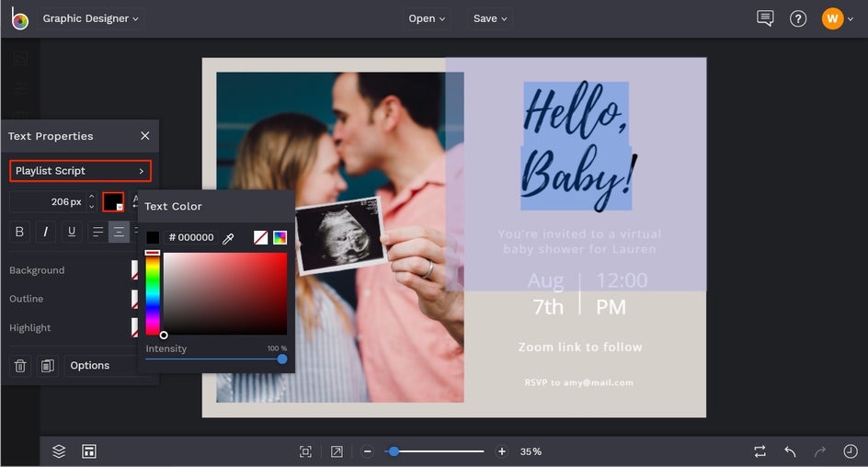868x467 pixels.
Task: Click the Background color swatch
Action: [134, 270]
